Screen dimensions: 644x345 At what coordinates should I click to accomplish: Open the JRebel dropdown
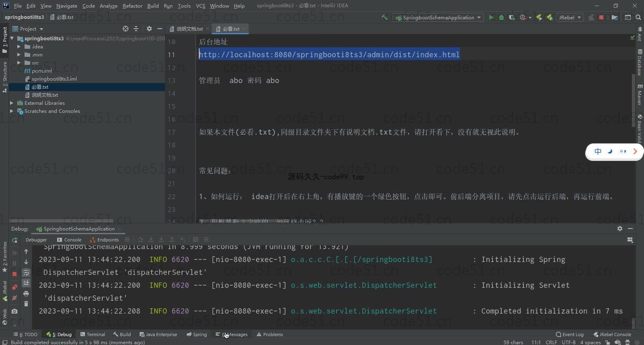pos(570,17)
